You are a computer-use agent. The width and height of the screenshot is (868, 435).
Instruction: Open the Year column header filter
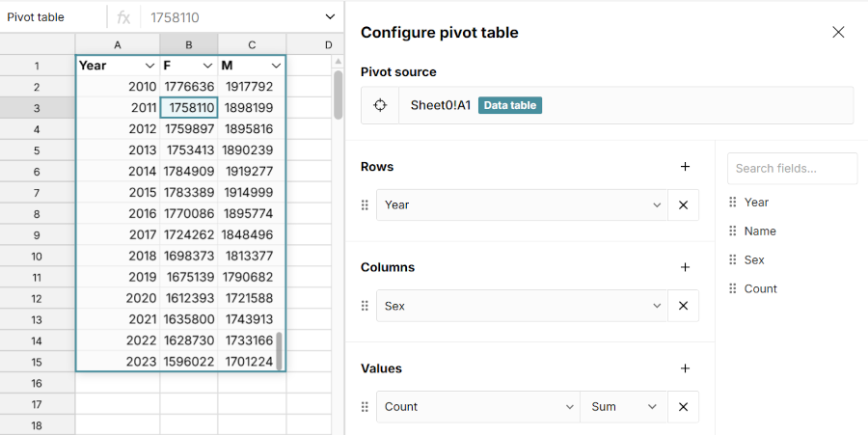pos(149,66)
